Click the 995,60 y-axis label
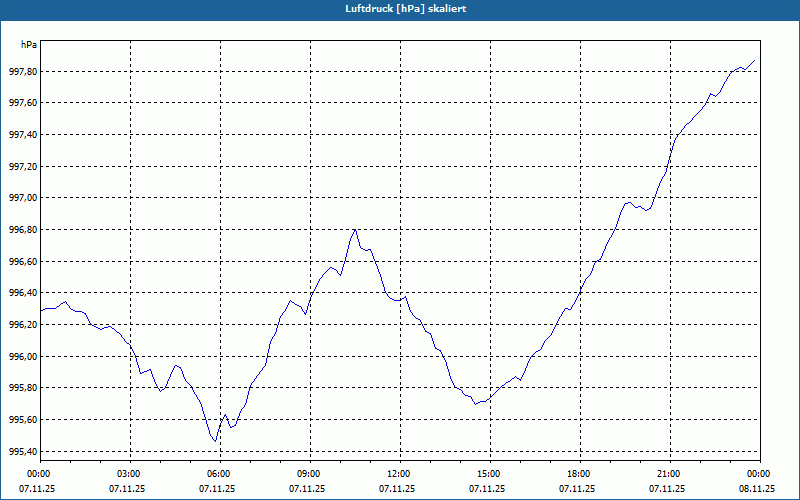This screenshot has height=500, width=800. pyautogui.click(x=23, y=419)
